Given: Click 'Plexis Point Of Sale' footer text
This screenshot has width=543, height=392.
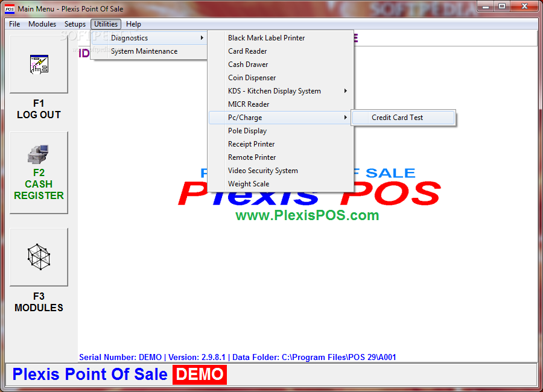Looking at the screenshot, I should (x=90, y=375).
